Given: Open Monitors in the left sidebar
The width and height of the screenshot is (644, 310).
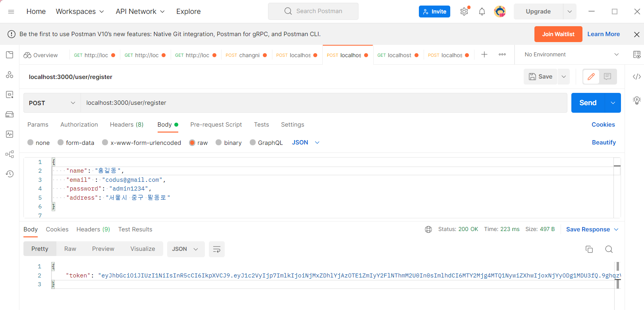Looking at the screenshot, I should click(x=10, y=134).
